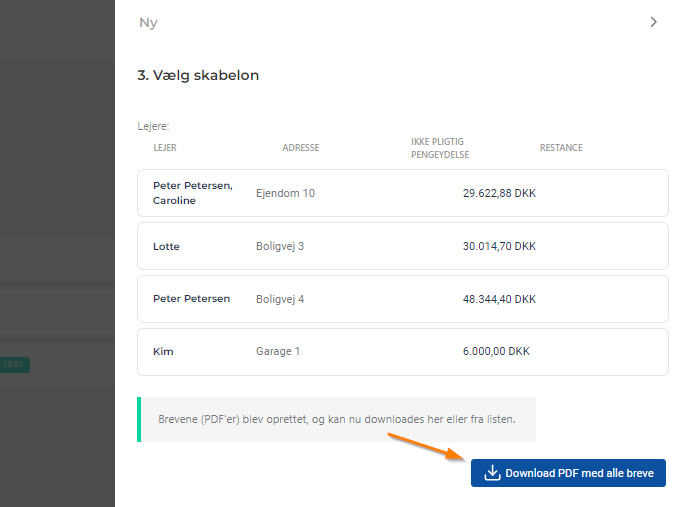Screen dimensions: 683x507
Task: Click the Garage 1 address
Action: pyautogui.click(x=278, y=352)
